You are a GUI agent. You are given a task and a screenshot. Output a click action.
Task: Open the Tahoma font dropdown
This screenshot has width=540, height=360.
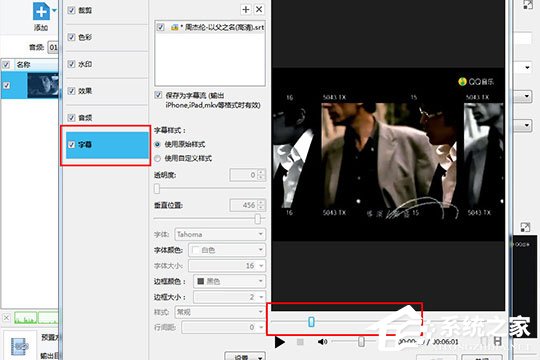[220, 234]
